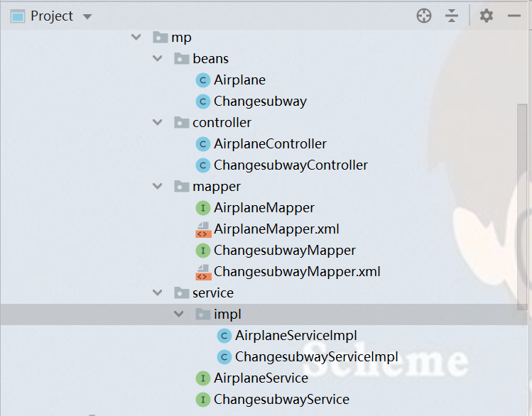Viewport: 532px width, 416px height.
Task: Collapse the controller package chevron
Action: tap(158, 122)
